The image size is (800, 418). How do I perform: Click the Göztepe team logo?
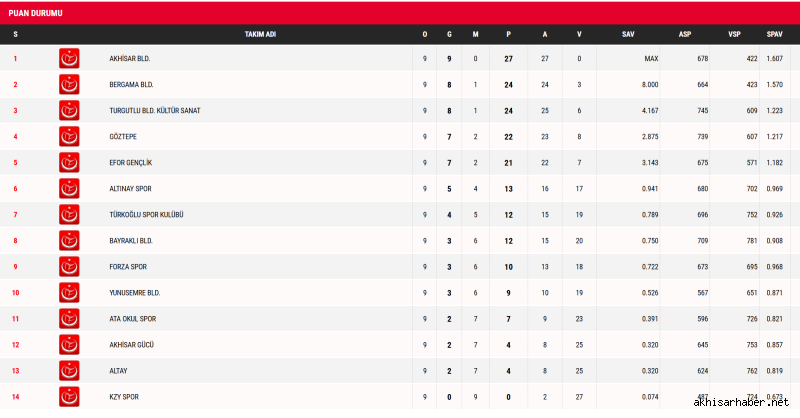point(69,136)
